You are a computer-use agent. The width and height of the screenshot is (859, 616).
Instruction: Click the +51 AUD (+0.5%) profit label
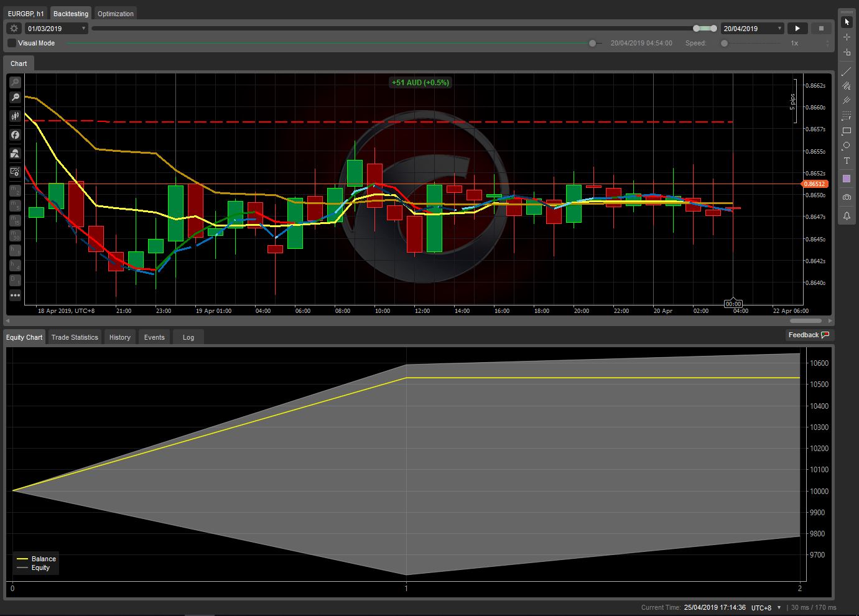click(420, 82)
